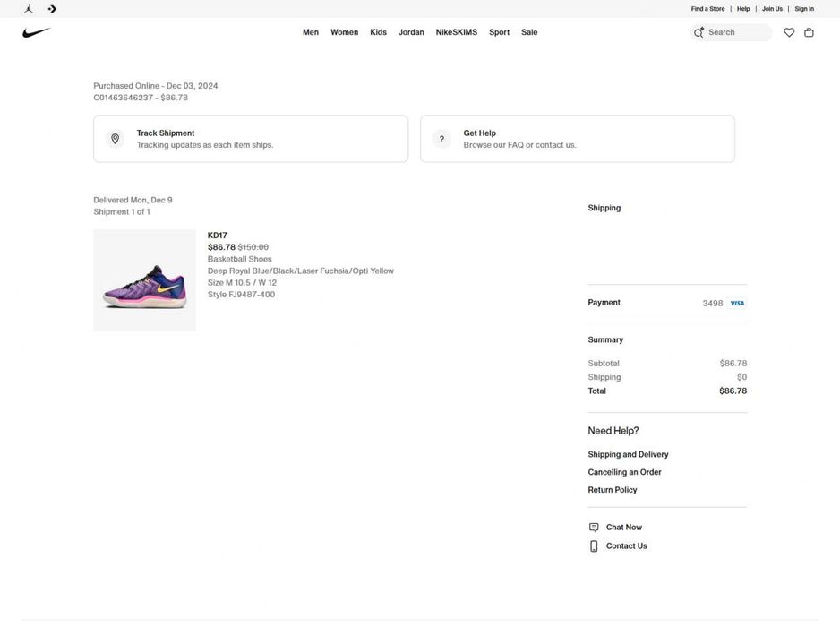Open the Converse logo link
The image size is (840, 627).
(x=52, y=9)
